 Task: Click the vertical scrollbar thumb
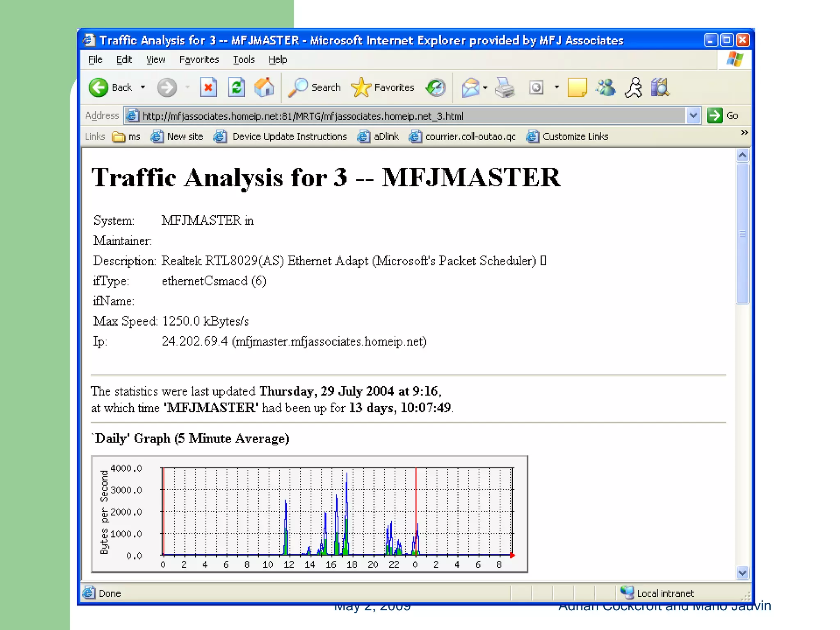pyautogui.click(x=742, y=234)
